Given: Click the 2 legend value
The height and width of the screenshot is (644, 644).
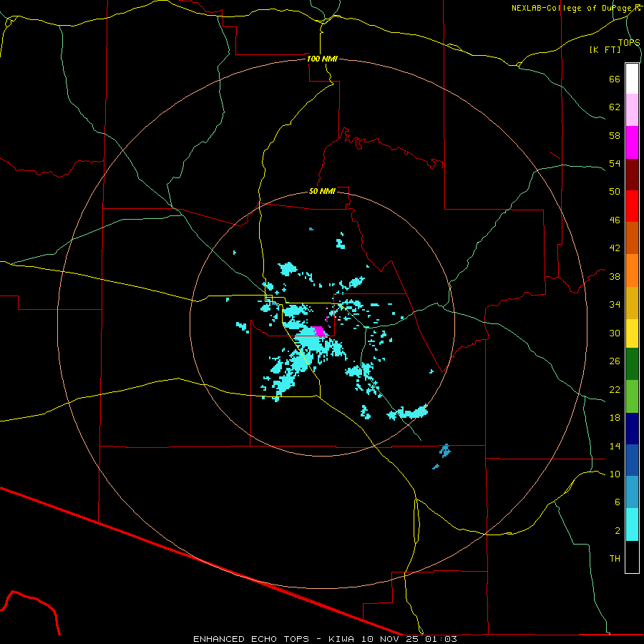Looking at the screenshot, I should pyautogui.click(x=618, y=530).
